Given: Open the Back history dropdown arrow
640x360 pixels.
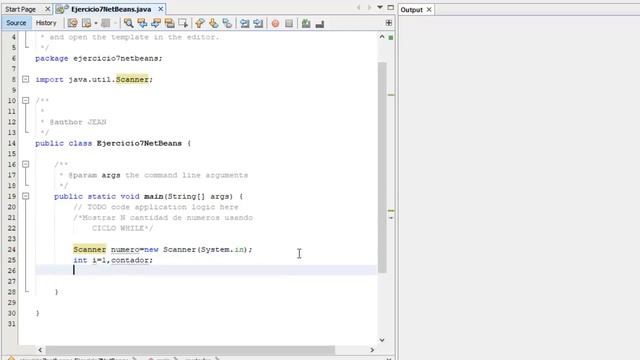Looking at the screenshot, I should click(x=96, y=23).
